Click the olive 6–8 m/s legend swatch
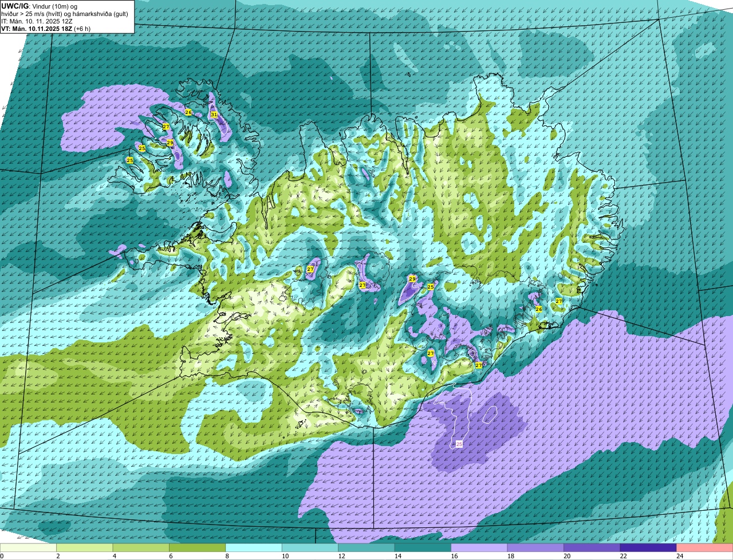The width and height of the screenshot is (733, 560). tap(198, 547)
